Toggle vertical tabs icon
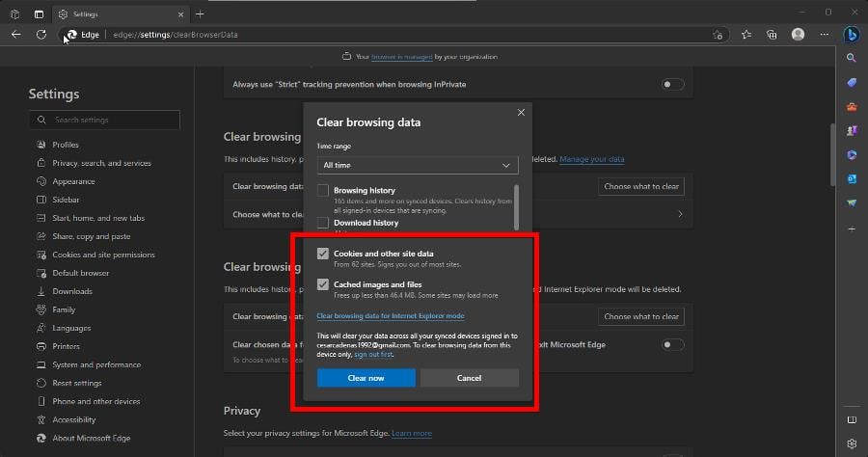This screenshot has height=457, width=868. [39, 14]
